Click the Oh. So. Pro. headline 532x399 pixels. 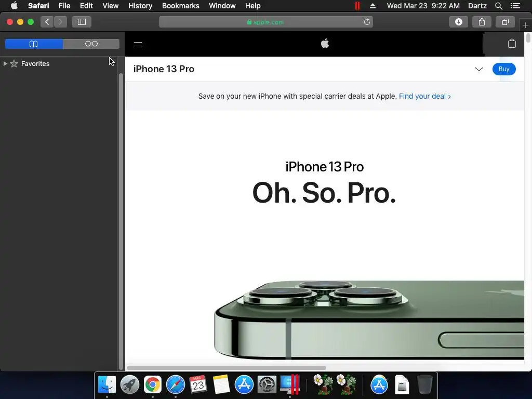tap(324, 193)
